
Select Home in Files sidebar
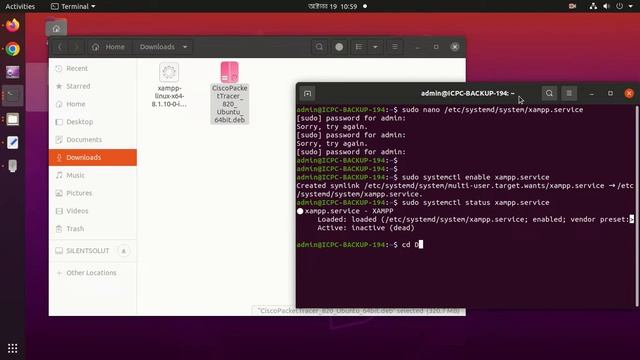click(93, 104)
